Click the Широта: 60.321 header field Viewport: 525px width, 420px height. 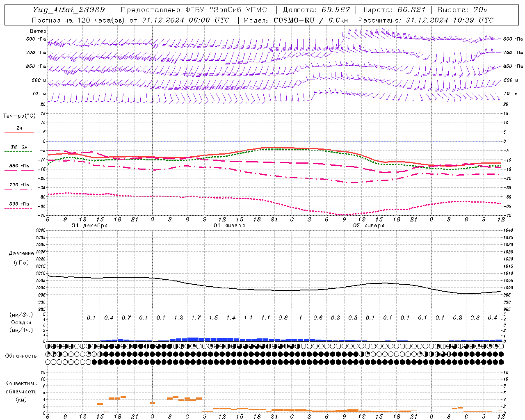(393, 10)
